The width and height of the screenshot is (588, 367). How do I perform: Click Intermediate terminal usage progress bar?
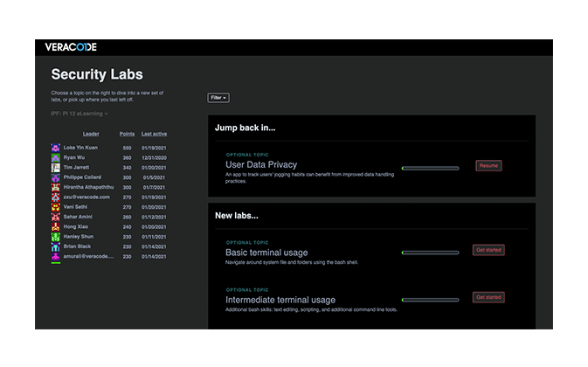[x=430, y=300]
